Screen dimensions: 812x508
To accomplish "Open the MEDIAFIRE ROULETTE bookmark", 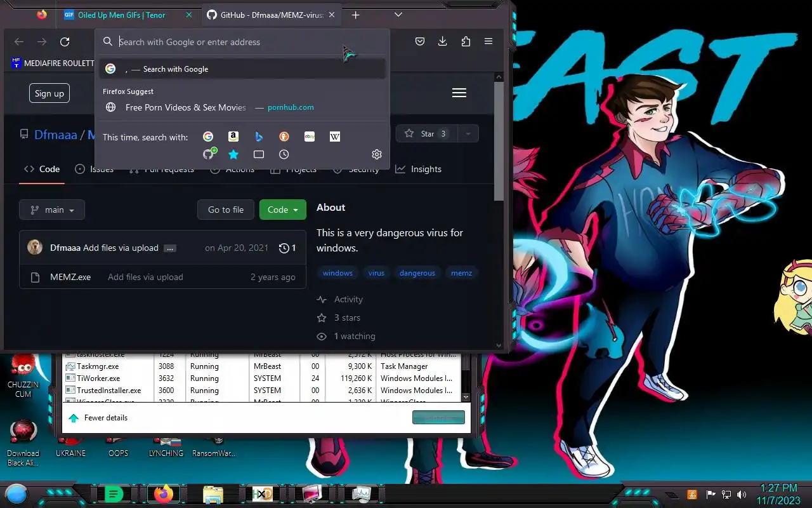I will [53, 63].
